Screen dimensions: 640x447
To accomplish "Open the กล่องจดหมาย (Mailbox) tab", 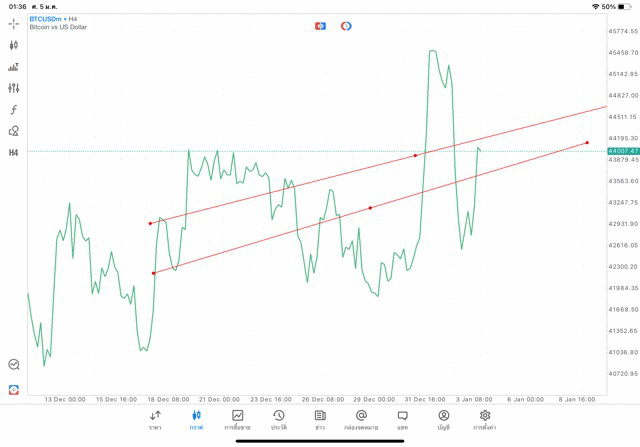I will (x=361, y=420).
